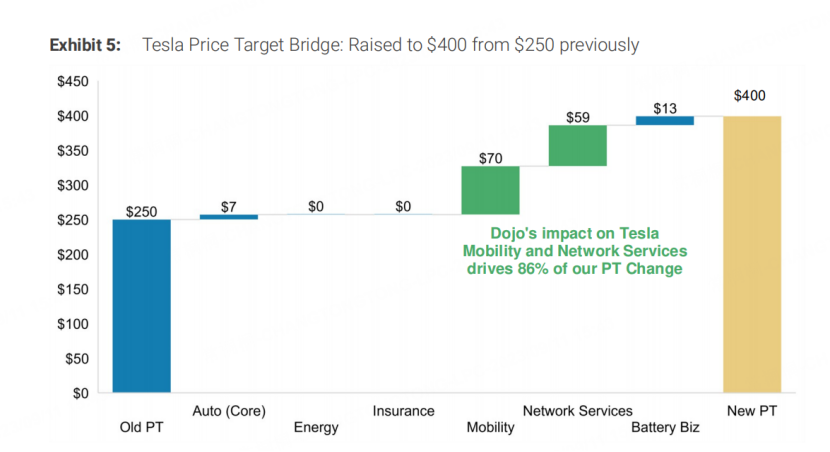The width and height of the screenshot is (830, 452).
Task: Click the Tesla Price Target Bridge heading
Action: point(390,45)
